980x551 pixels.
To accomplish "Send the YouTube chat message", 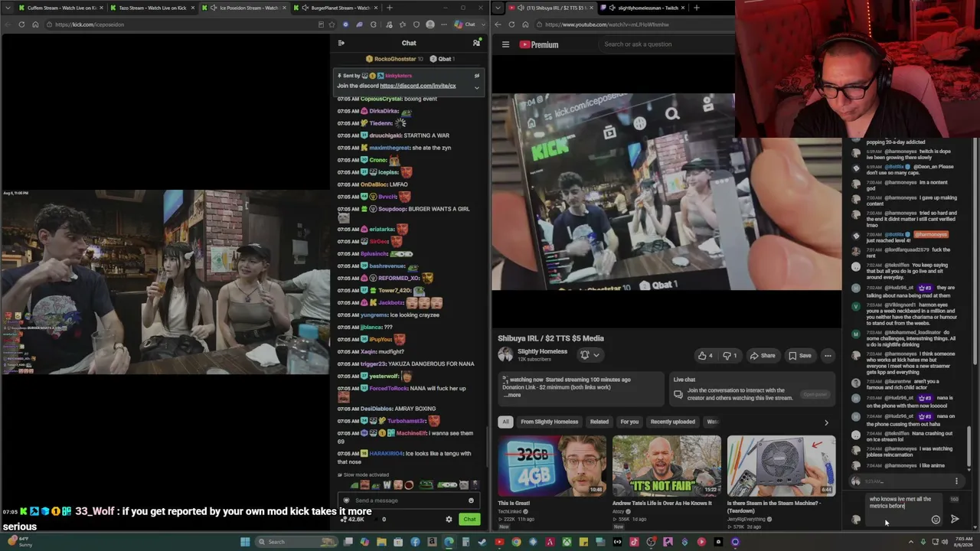I will point(955,520).
